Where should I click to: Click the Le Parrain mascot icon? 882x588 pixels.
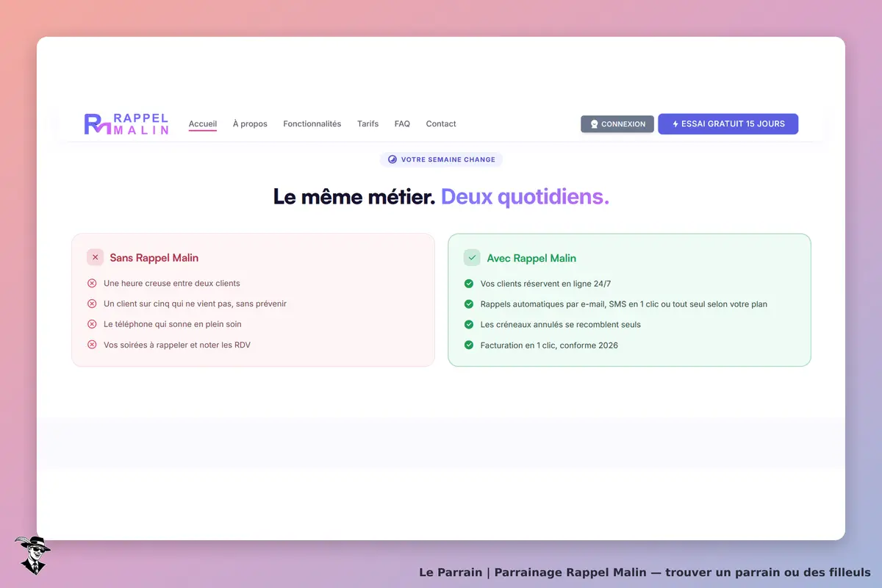pyautogui.click(x=32, y=555)
